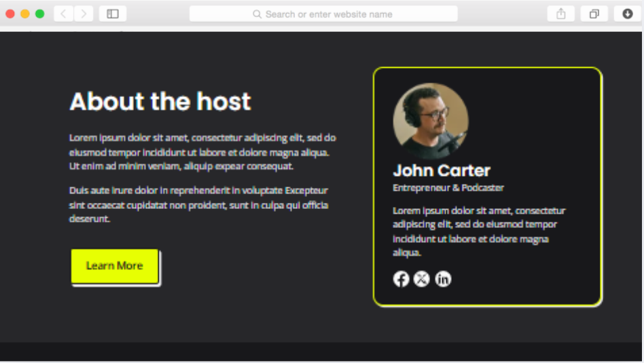Image resolution: width=644 pixels, height=363 pixels.
Task: Open John Carter's Facebook profile icon
Action: click(x=401, y=279)
